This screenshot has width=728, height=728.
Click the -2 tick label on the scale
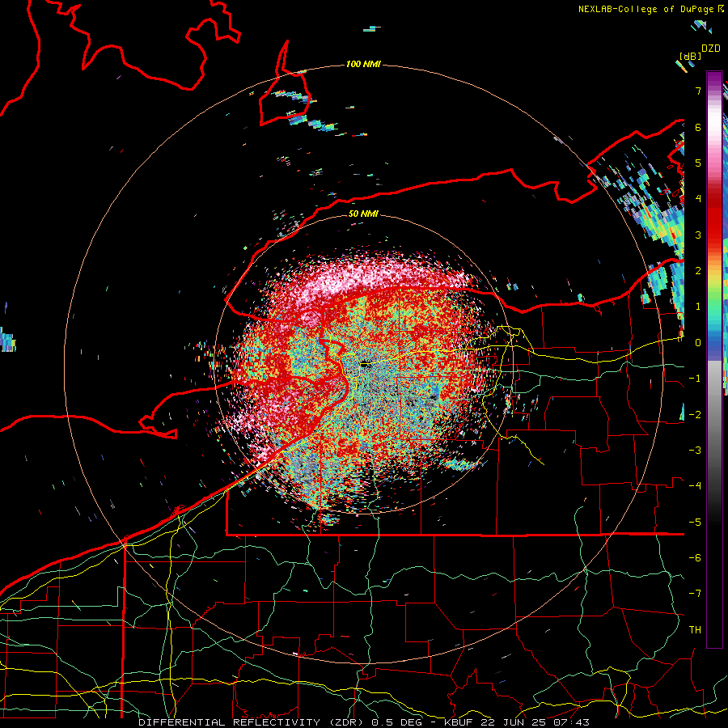[695, 415]
